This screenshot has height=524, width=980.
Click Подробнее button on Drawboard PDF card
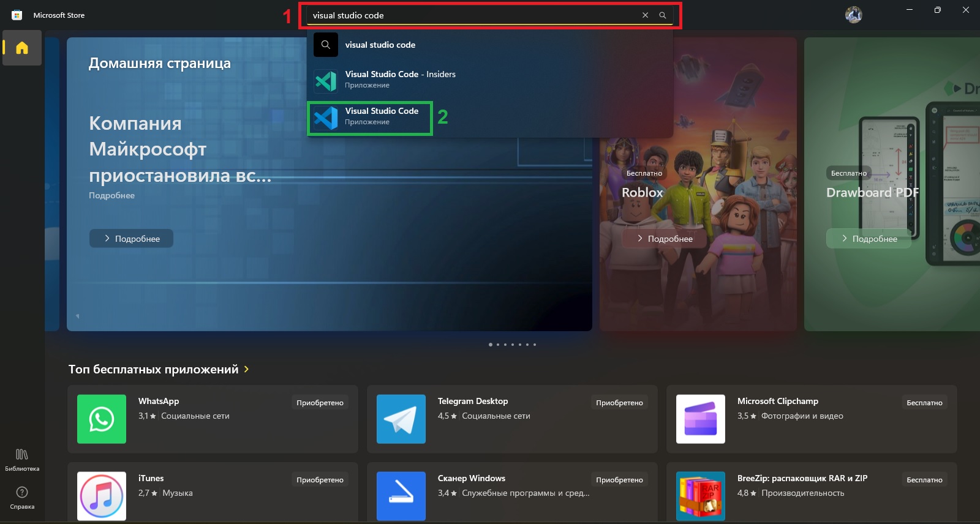click(x=869, y=239)
